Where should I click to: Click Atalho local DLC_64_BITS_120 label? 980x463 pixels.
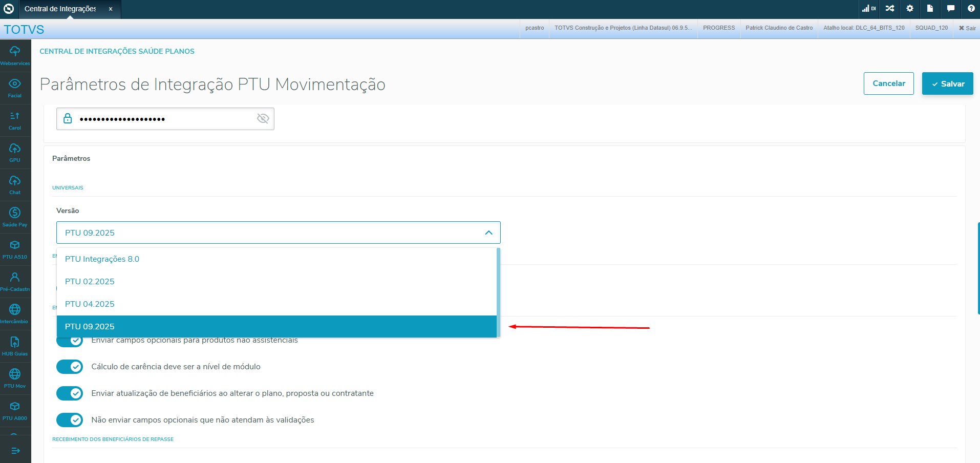click(x=864, y=28)
